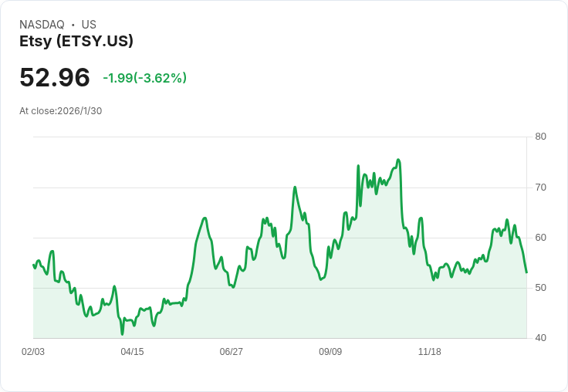Click the 04/15 date axis label

[132, 352]
